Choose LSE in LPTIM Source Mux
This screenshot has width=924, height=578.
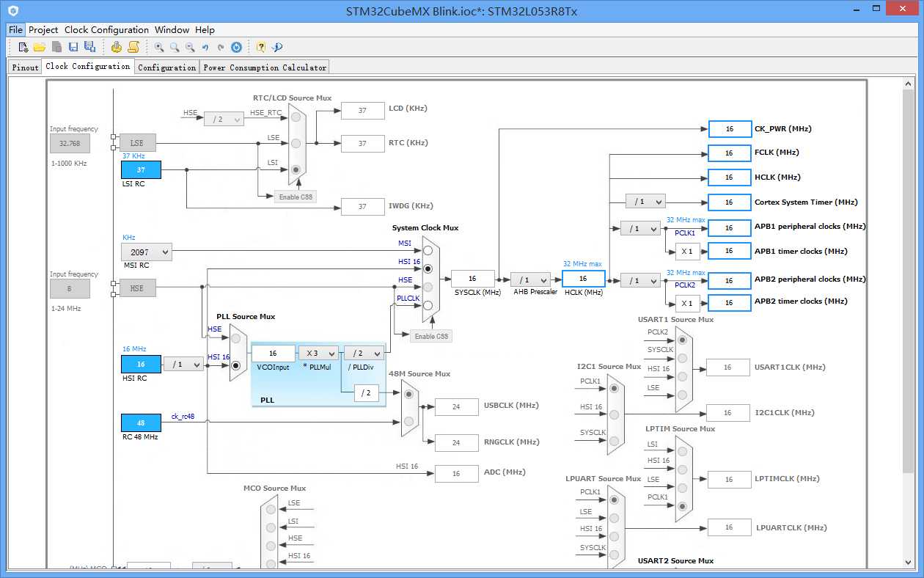pos(682,488)
